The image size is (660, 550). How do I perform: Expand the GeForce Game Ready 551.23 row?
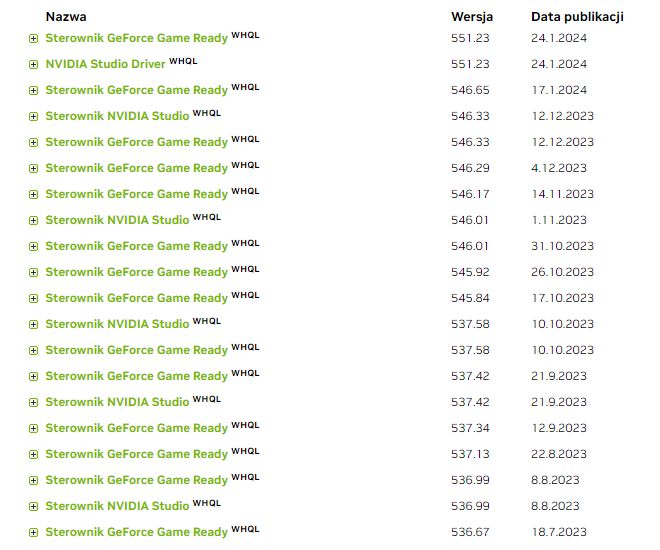(33, 39)
